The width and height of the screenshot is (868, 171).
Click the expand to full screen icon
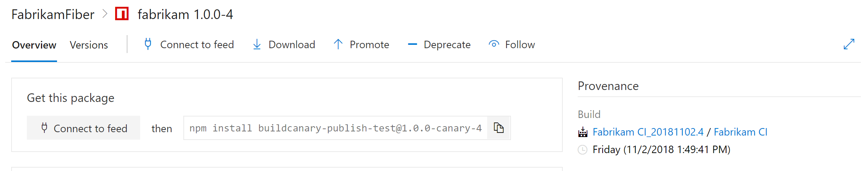(x=849, y=44)
